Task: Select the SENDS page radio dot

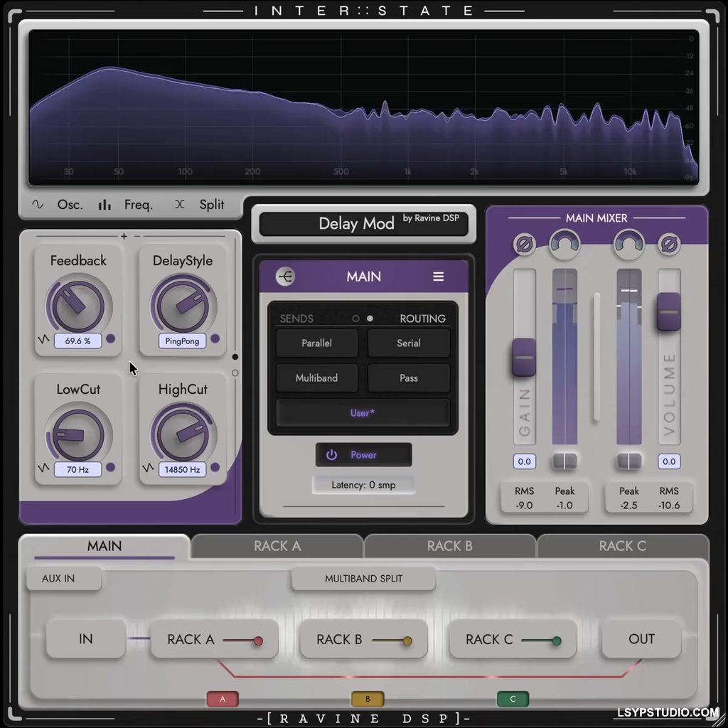Action: (x=355, y=318)
